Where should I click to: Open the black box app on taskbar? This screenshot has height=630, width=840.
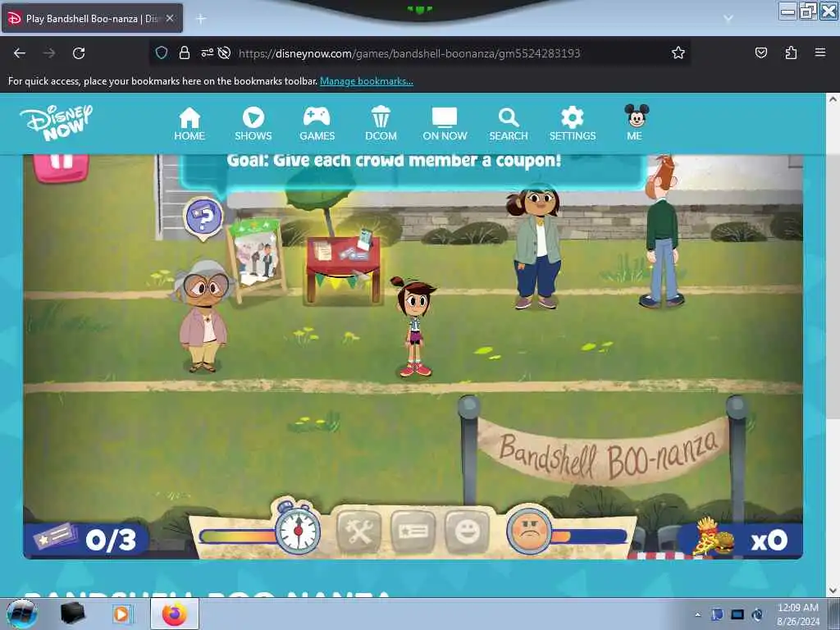click(72, 614)
